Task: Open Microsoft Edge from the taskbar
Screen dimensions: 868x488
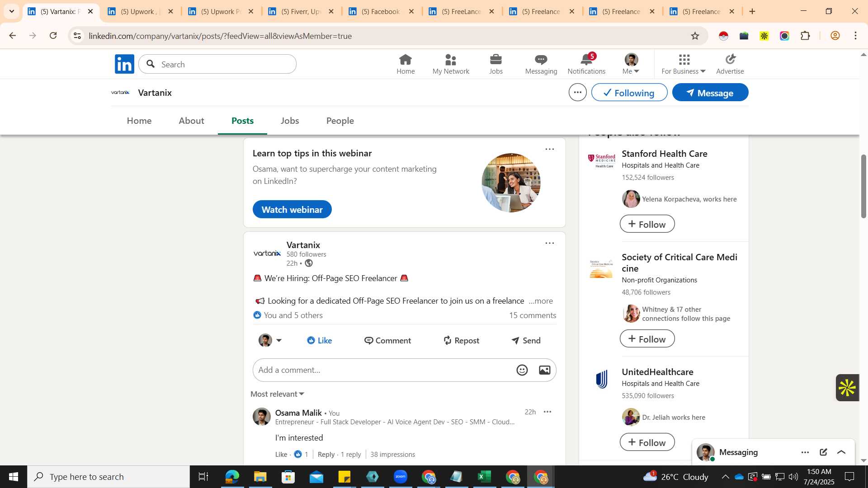Action: pyautogui.click(x=232, y=477)
